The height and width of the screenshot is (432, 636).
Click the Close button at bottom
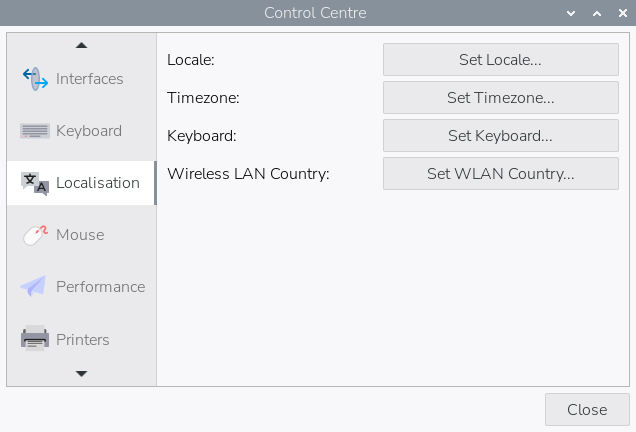tap(586, 409)
